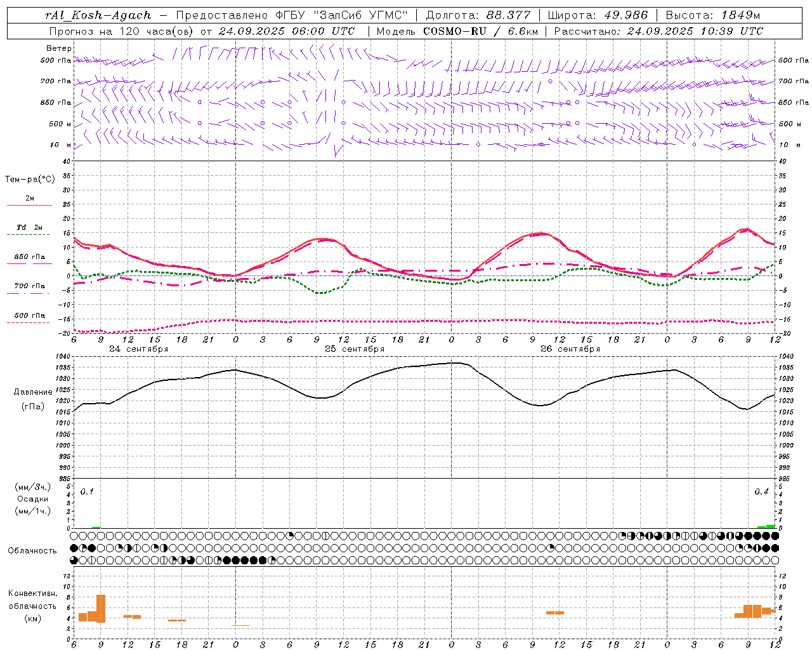The height and width of the screenshot is (650, 812).
Task: Click the 24 сентября date label
Action: (138, 349)
